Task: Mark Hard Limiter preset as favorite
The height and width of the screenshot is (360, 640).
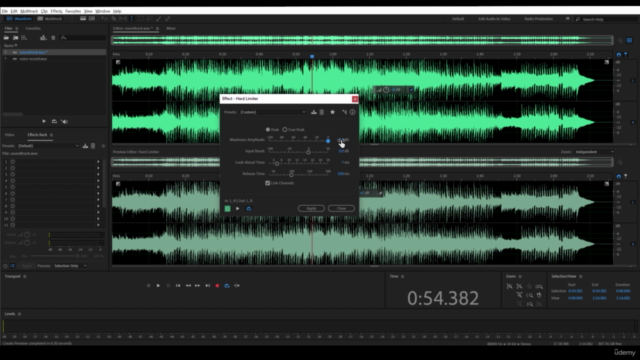Action: click(333, 112)
